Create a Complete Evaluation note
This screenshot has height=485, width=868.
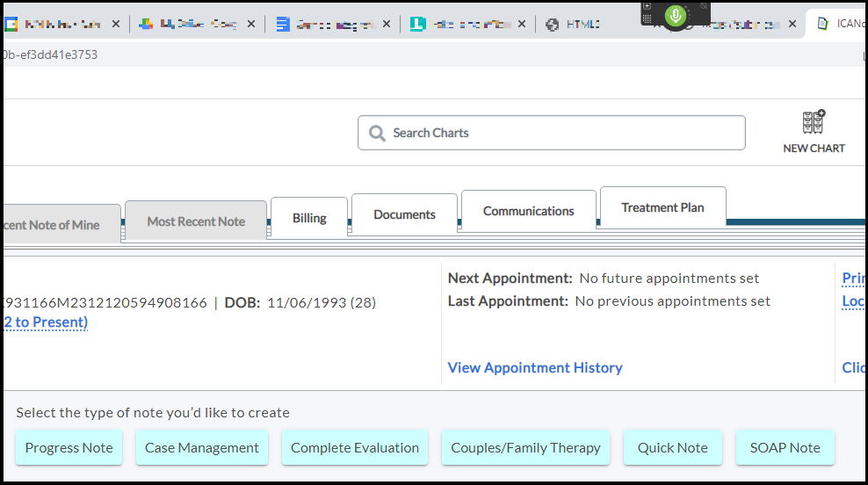point(355,447)
